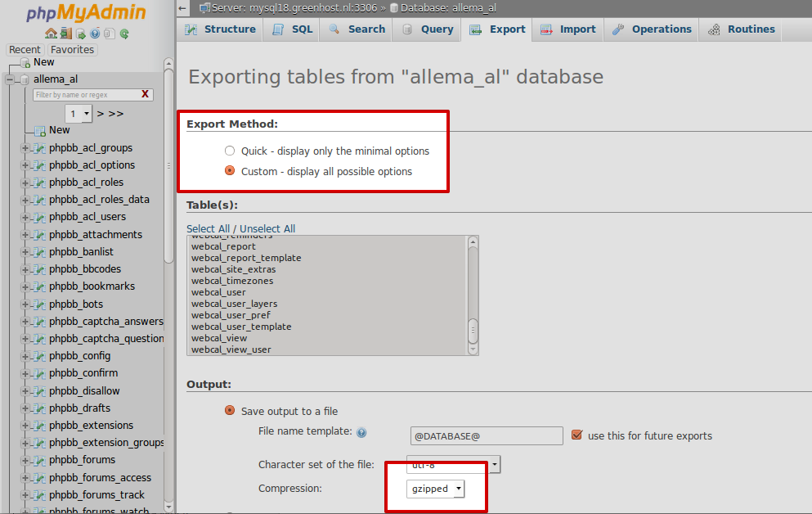Click table icon beside phpbb_banlist
This screenshot has width=812, height=514.
coord(38,252)
